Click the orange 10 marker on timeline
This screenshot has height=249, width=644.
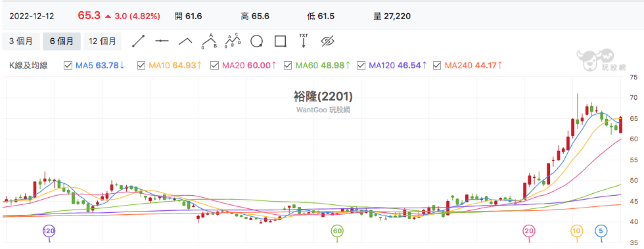tap(577, 231)
